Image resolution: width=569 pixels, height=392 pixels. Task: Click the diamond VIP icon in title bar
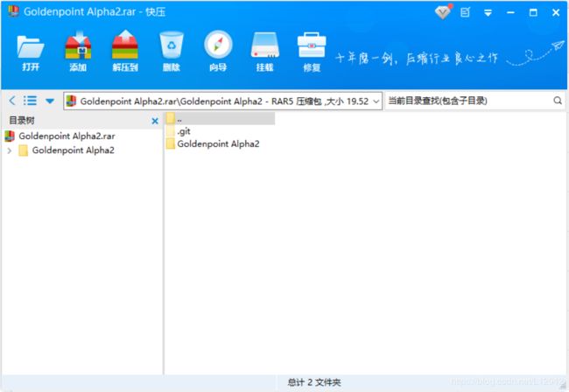click(x=443, y=12)
